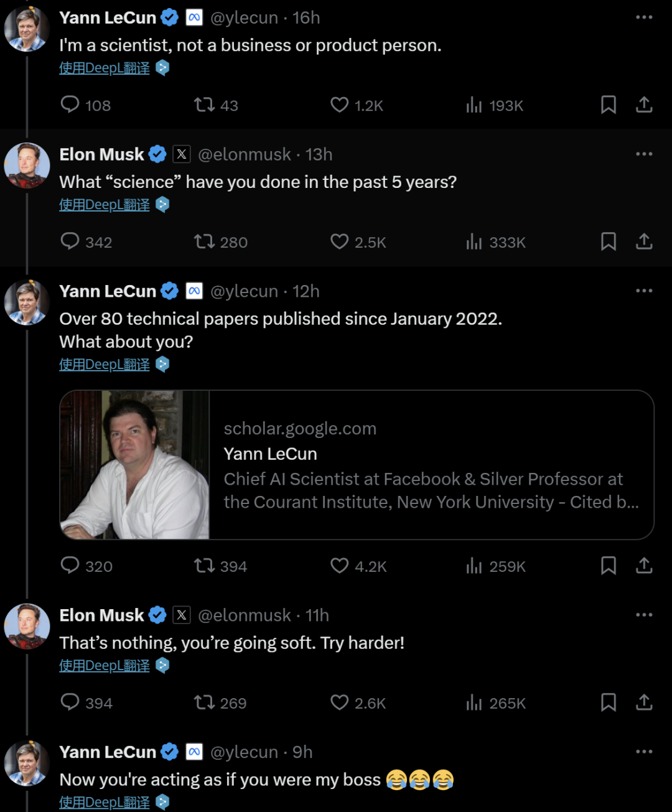
Task: Repost Musk's 'What science' tweet
Action: [x=204, y=241]
